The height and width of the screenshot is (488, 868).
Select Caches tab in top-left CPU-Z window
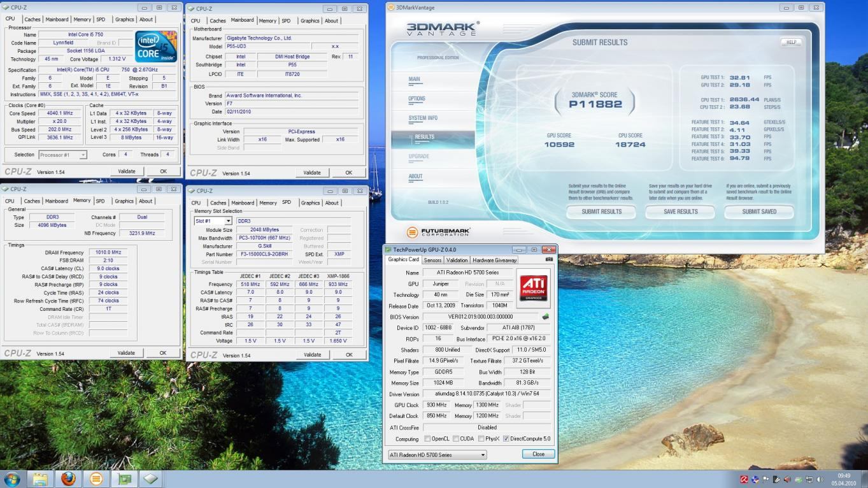pyautogui.click(x=32, y=20)
